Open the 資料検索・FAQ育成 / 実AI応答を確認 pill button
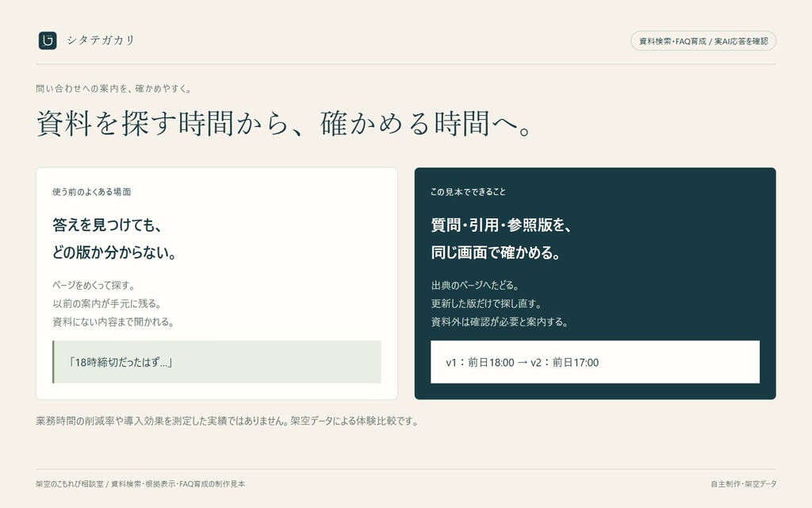Screen dimensions: 812x508 [x=703, y=41]
